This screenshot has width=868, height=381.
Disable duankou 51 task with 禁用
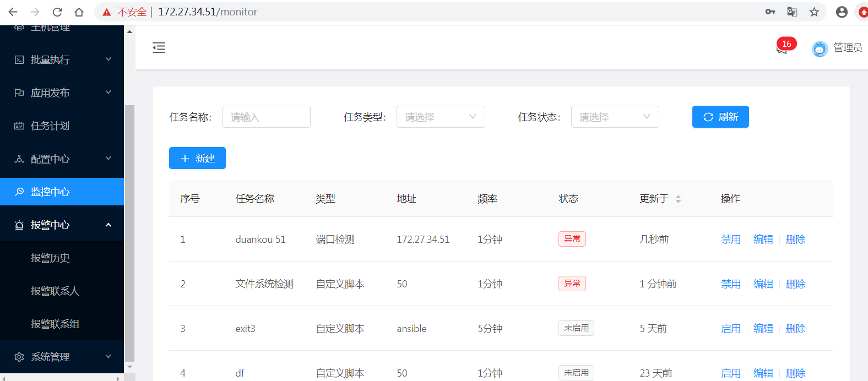(731, 240)
